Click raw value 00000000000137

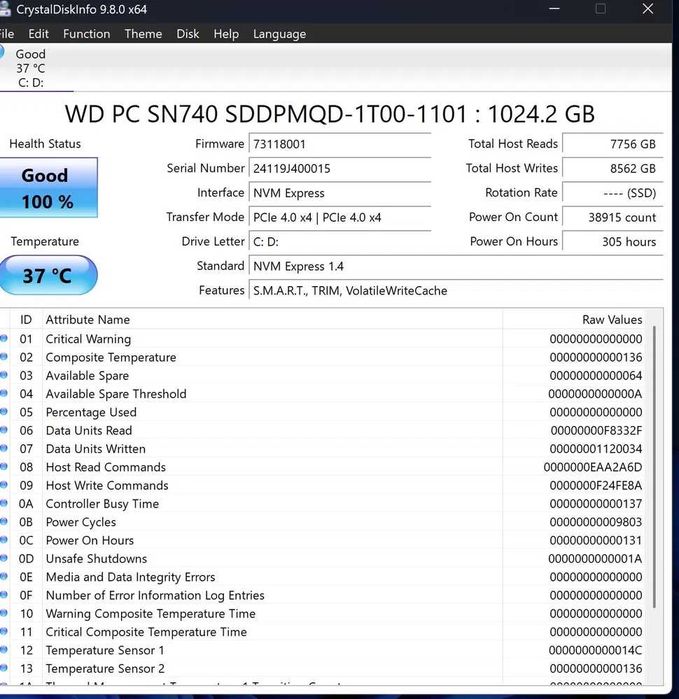coord(596,504)
